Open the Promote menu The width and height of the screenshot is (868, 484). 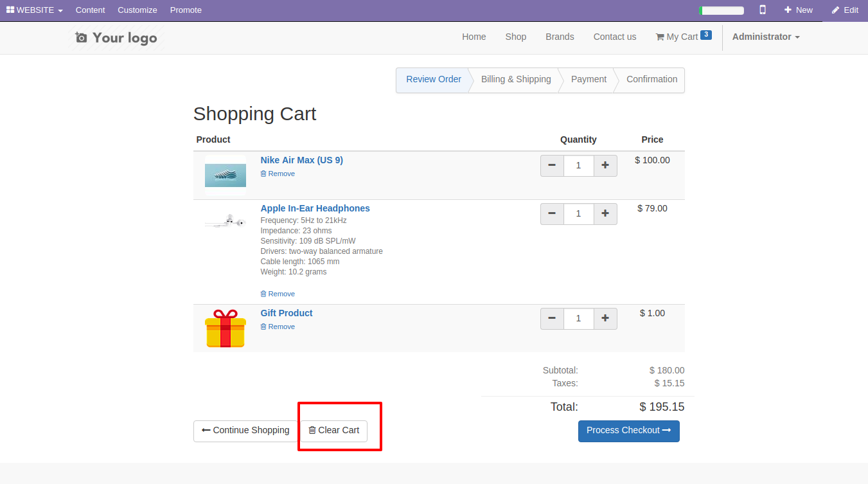[x=186, y=10]
